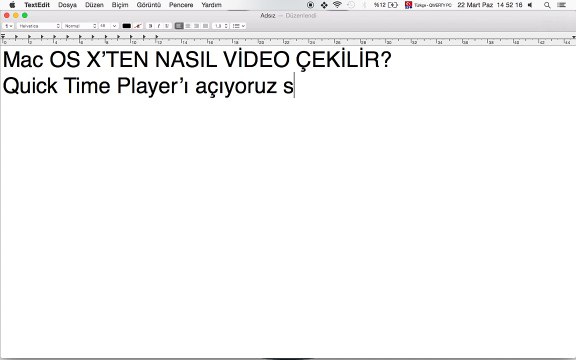This screenshot has width=576, height=360.
Task: Open the Dosya menu
Action: pos(67,5)
